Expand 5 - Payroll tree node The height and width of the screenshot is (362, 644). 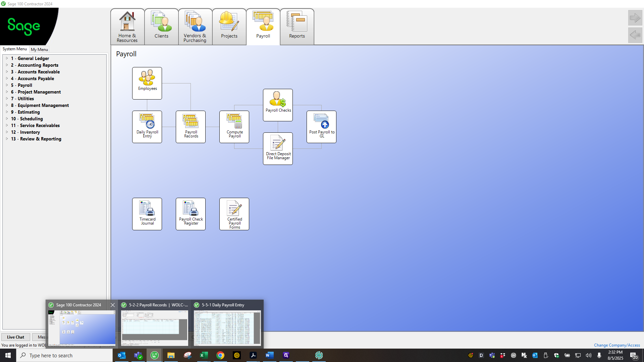[x=7, y=85]
